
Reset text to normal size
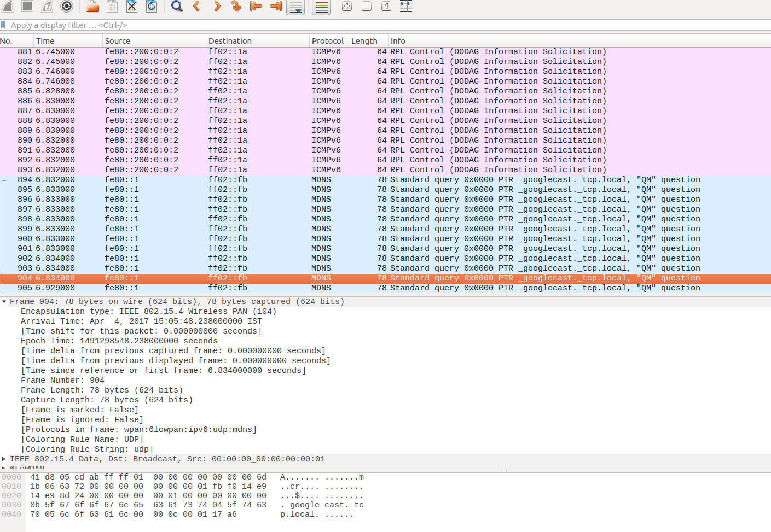[x=386, y=5]
